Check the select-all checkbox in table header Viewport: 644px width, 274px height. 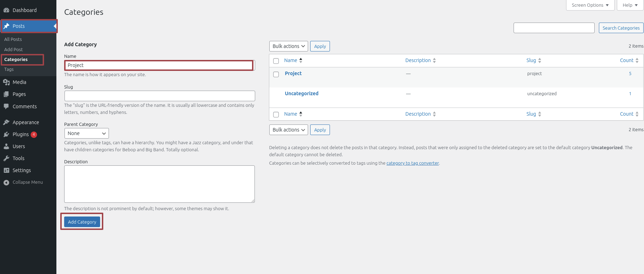(x=276, y=61)
